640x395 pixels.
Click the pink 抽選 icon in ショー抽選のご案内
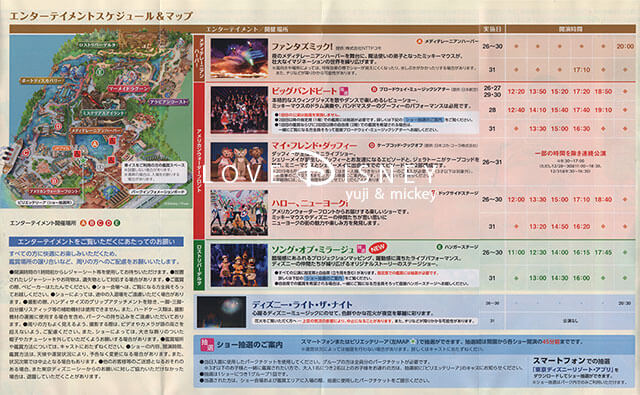207,345
